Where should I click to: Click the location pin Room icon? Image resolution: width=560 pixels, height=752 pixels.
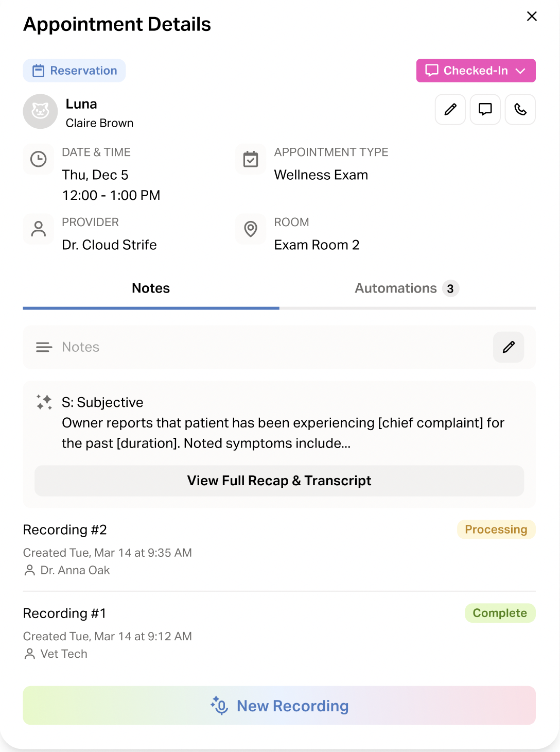click(x=251, y=229)
